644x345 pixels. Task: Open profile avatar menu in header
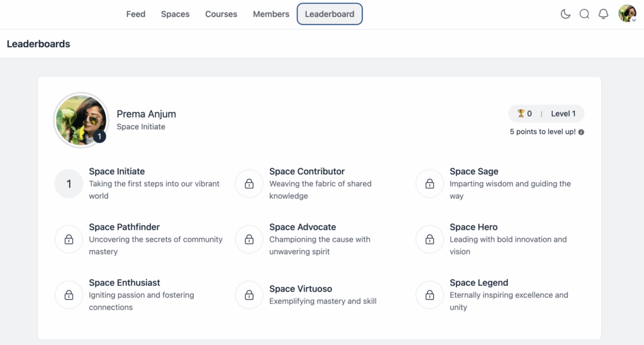point(627,14)
